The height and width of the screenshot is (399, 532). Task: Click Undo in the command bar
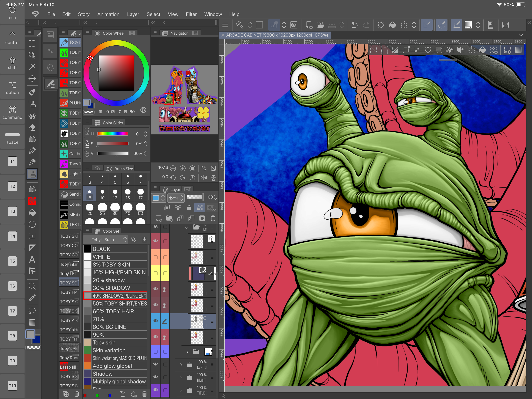click(x=354, y=25)
